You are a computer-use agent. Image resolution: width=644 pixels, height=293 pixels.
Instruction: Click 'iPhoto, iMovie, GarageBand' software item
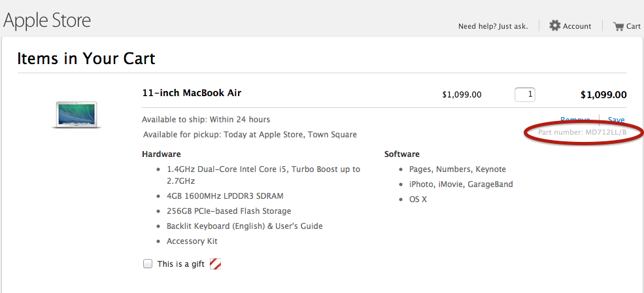tap(461, 184)
